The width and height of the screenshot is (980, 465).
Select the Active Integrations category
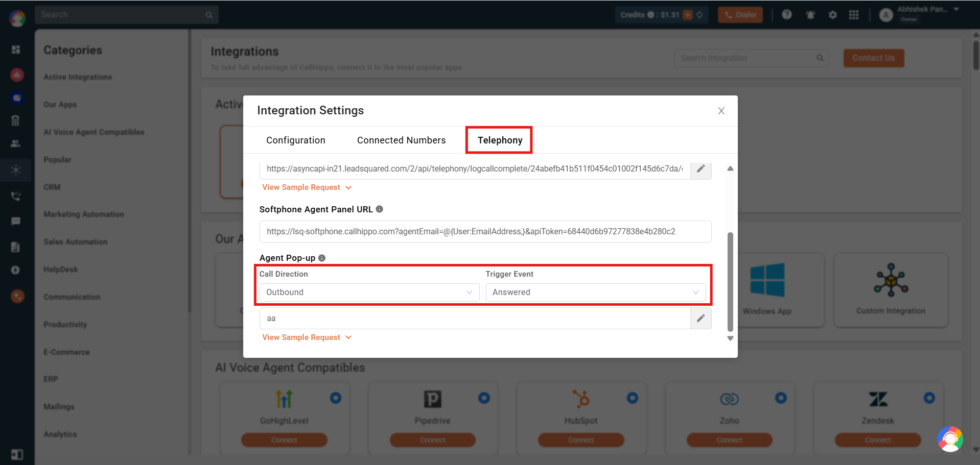(78, 77)
